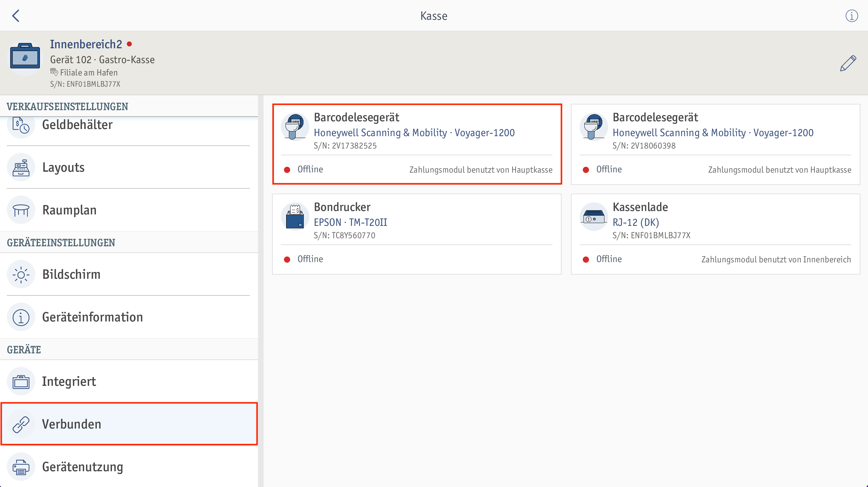Click the Raumplan table icon

(x=21, y=210)
